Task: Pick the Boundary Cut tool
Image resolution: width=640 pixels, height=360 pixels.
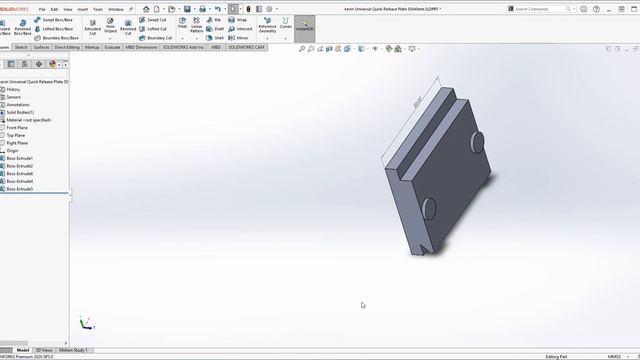Action: tap(155, 38)
